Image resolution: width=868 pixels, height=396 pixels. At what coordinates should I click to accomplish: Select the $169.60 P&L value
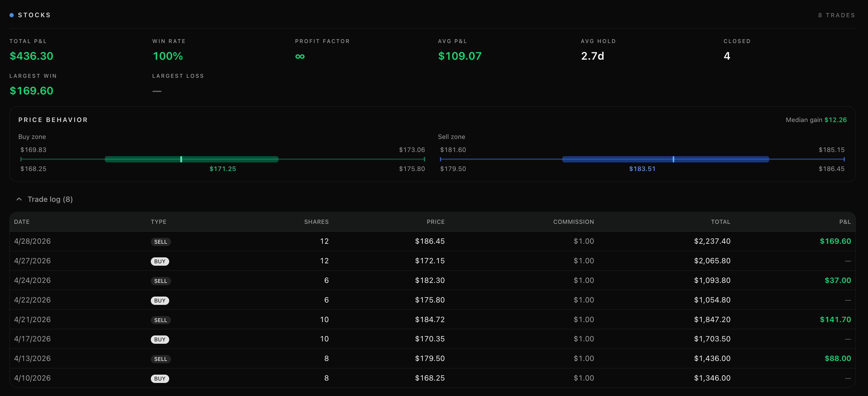pos(835,241)
